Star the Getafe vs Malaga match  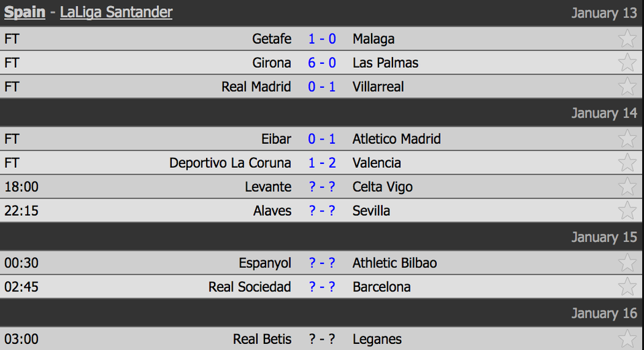click(627, 38)
